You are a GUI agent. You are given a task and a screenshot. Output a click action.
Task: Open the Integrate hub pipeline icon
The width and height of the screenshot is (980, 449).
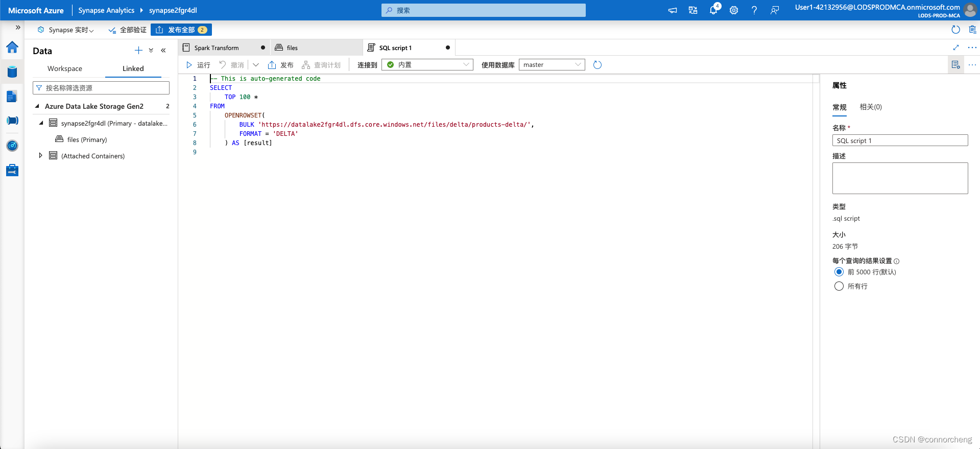12,121
